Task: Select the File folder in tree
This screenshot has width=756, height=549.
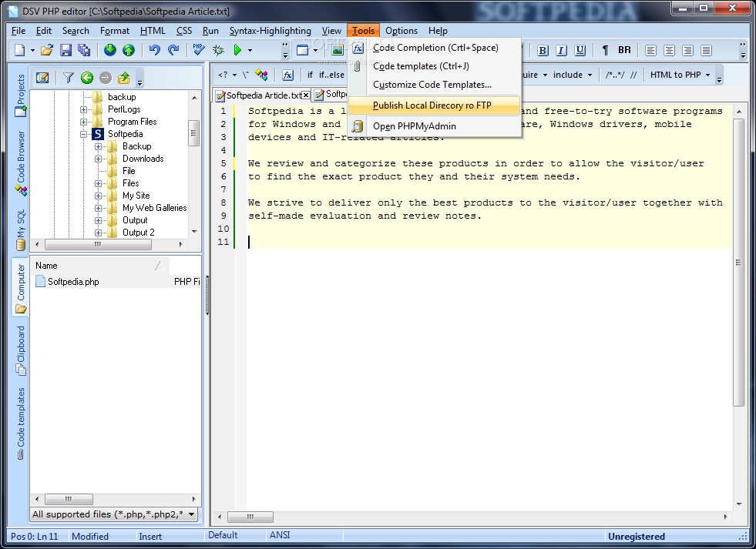Action: coord(128,171)
